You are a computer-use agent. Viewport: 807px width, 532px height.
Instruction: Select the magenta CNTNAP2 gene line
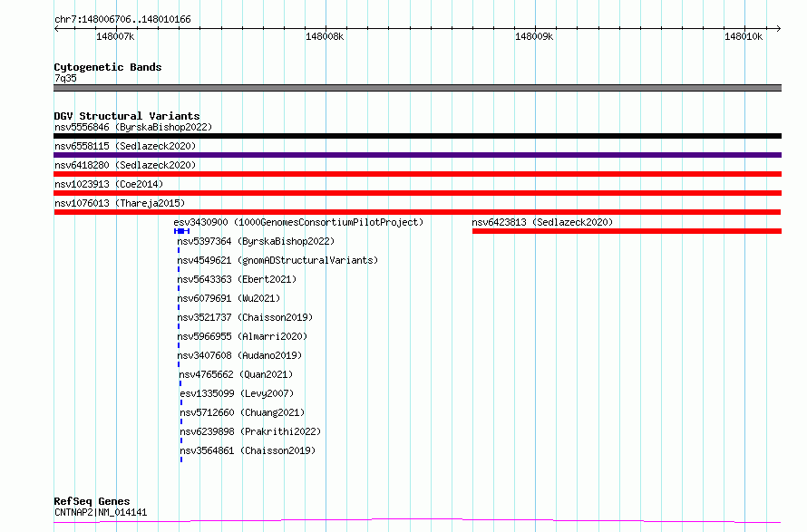[417, 521]
